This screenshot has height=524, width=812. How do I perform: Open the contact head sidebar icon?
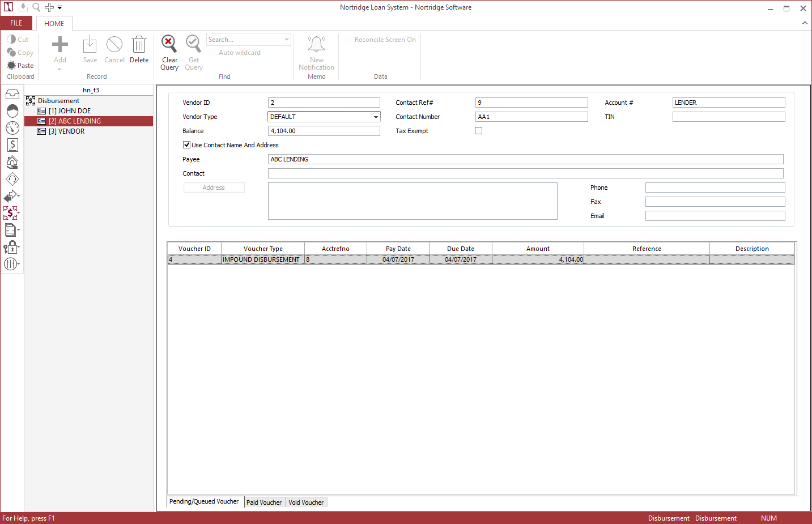coord(12,111)
